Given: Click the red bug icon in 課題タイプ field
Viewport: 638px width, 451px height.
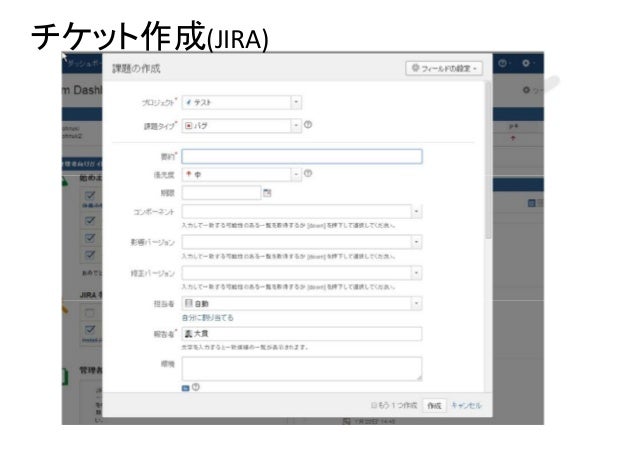Looking at the screenshot, I should pyautogui.click(x=188, y=126).
